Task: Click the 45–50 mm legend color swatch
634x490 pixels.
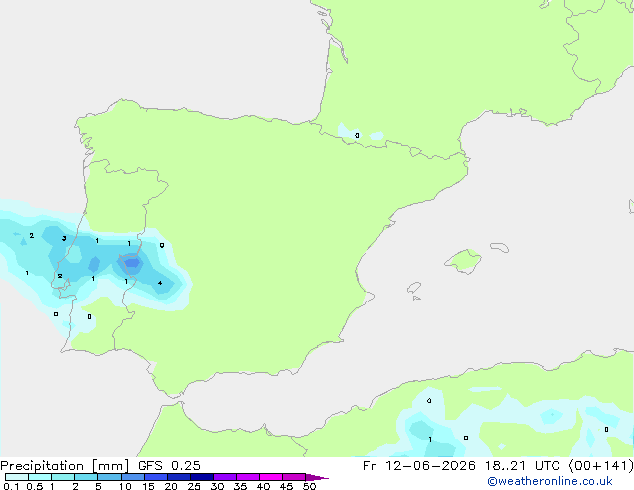Action: [x=294, y=477]
